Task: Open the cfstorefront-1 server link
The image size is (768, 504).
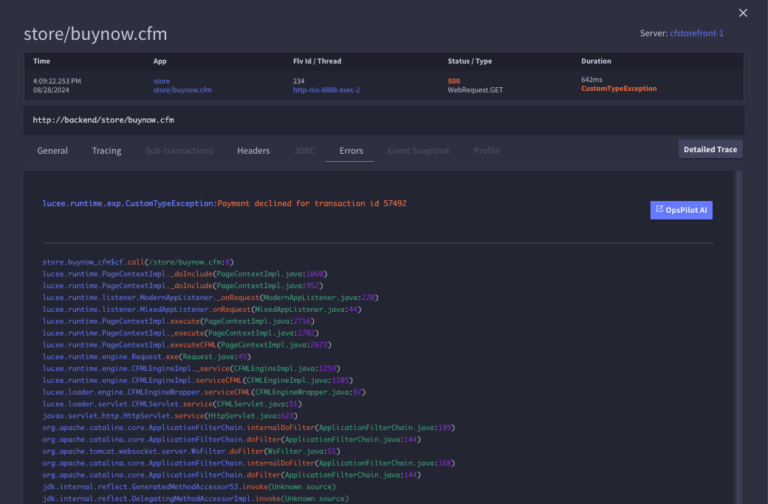Action: coord(696,33)
